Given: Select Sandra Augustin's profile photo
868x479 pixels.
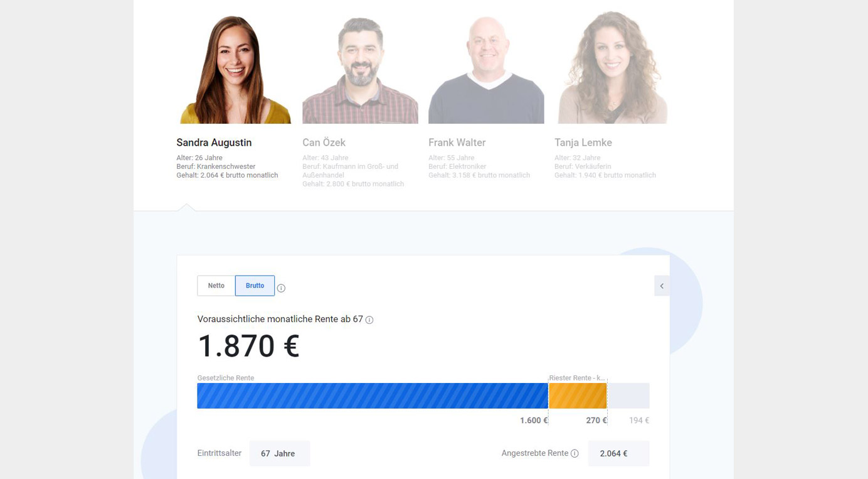Looking at the screenshot, I should coord(235,69).
